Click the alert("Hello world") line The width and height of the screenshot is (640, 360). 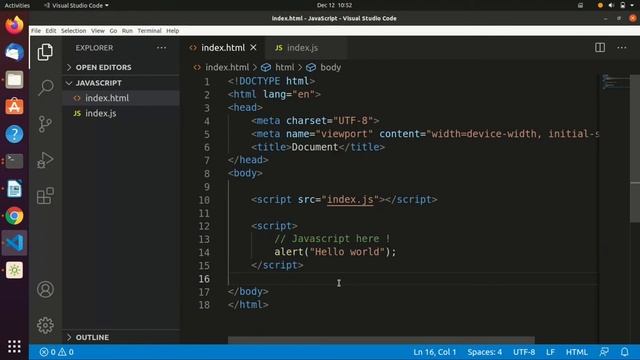pyautogui.click(x=335, y=252)
